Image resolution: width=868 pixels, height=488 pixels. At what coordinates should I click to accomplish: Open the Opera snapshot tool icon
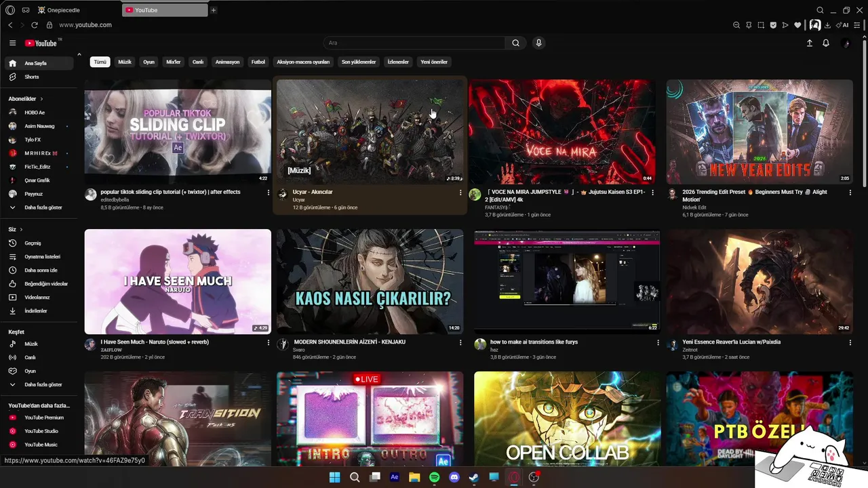pyautogui.click(x=761, y=25)
